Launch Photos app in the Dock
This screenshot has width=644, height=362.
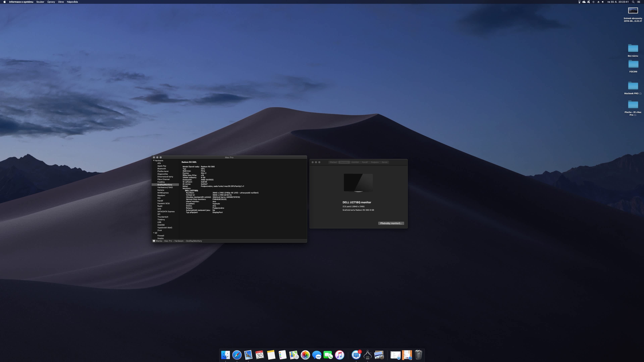[305, 355]
